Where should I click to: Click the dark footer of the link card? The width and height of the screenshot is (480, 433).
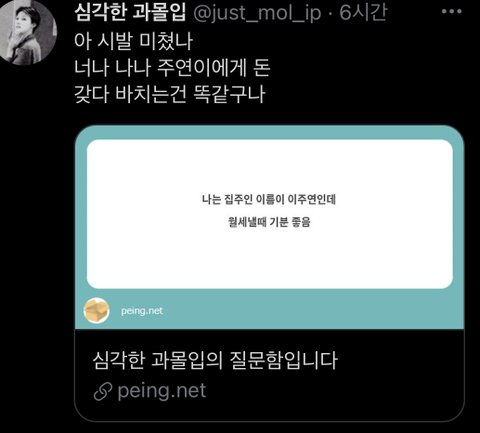pos(269,375)
